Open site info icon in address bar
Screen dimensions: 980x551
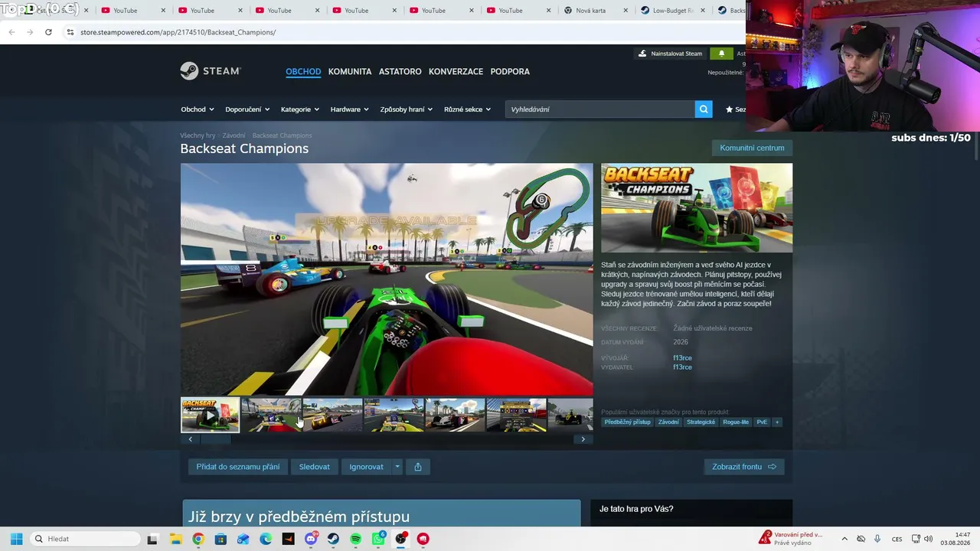click(x=70, y=32)
